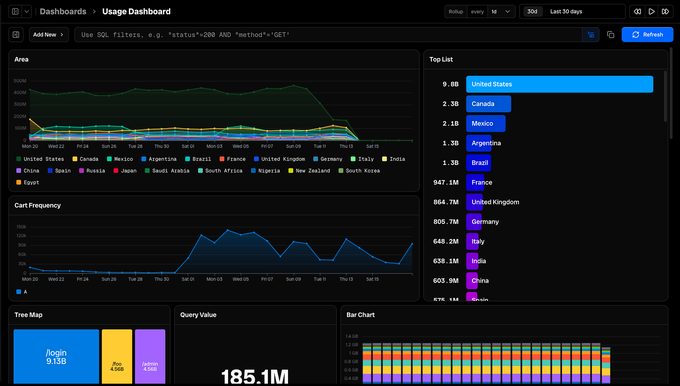Click the Top List panel scrollbar

665,96
